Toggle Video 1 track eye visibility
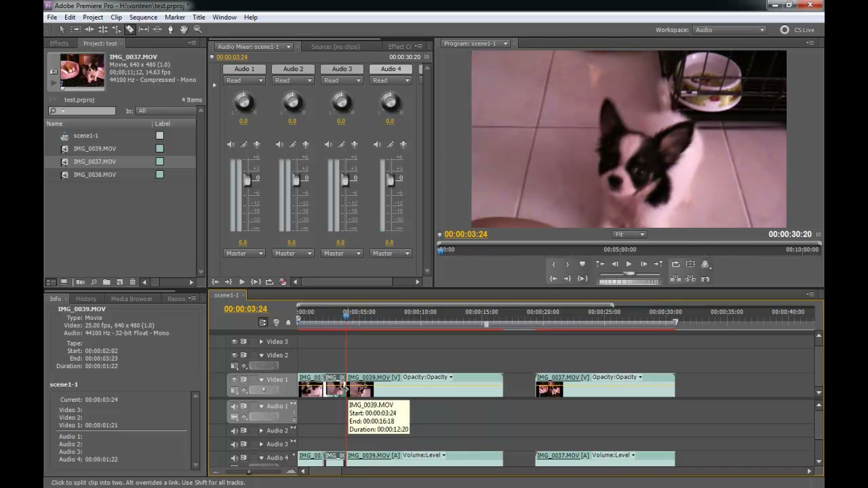Viewport: 868px width, 488px height. [x=234, y=380]
